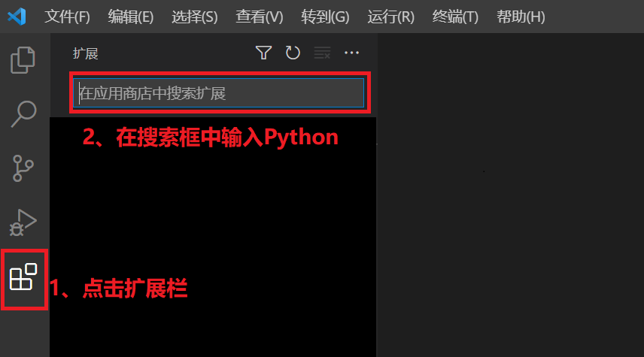Image resolution: width=644 pixels, height=357 pixels.
Task: Open more actions ellipsis in 扩展 panel
Action: coord(351,53)
